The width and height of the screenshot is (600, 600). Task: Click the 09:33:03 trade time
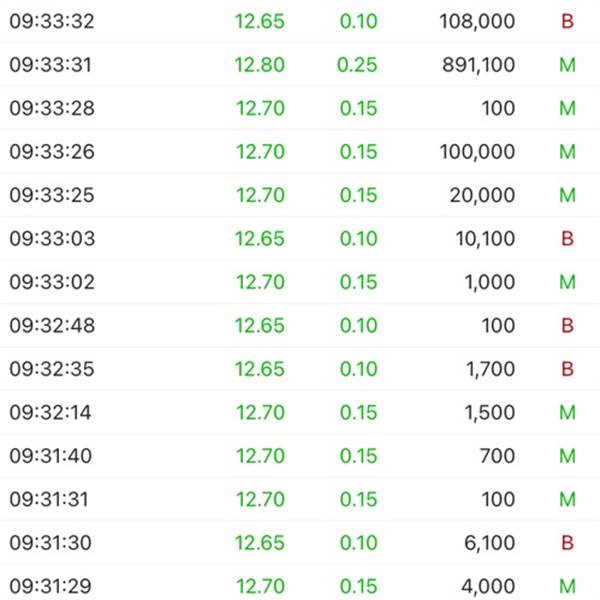pos(52,238)
